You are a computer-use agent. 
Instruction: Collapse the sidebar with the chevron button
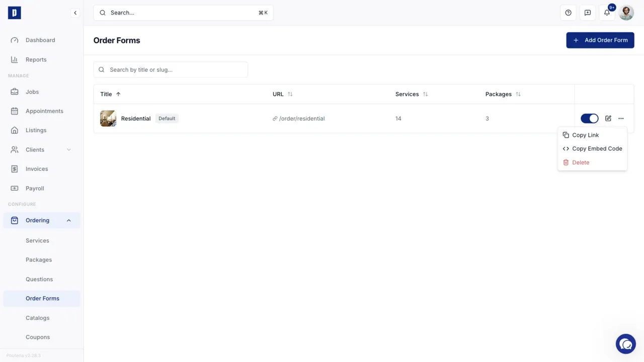click(75, 13)
